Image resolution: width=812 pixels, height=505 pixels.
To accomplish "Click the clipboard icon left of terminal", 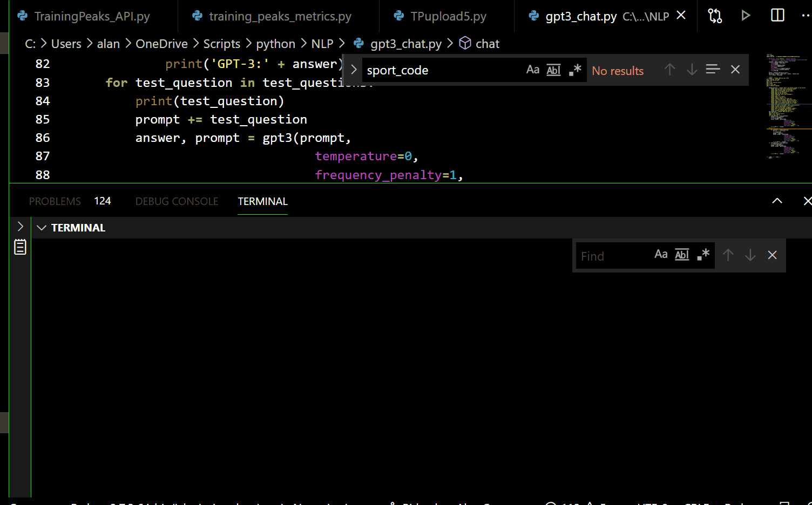I will (20, 247).
